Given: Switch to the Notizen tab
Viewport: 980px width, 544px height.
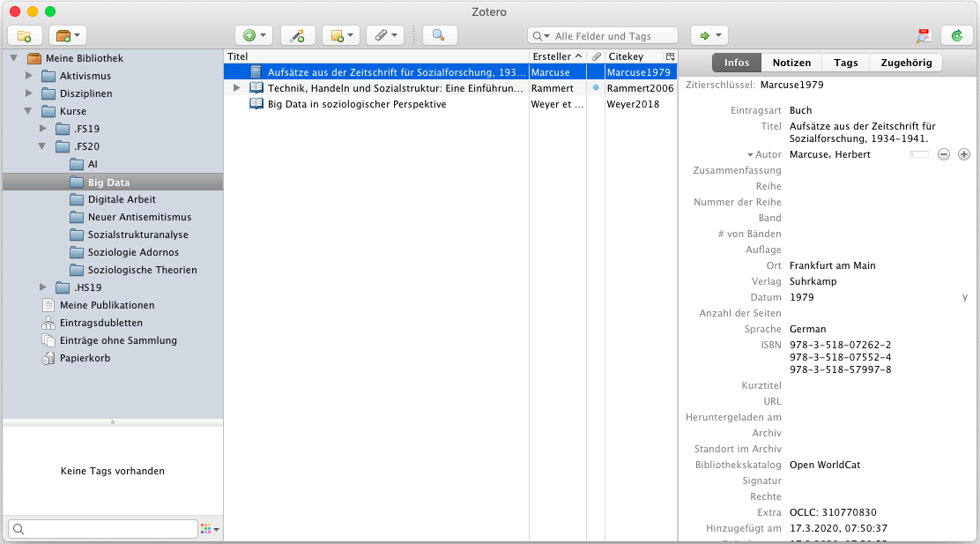Looking at the screenshot, I should (x=791, y=63).
